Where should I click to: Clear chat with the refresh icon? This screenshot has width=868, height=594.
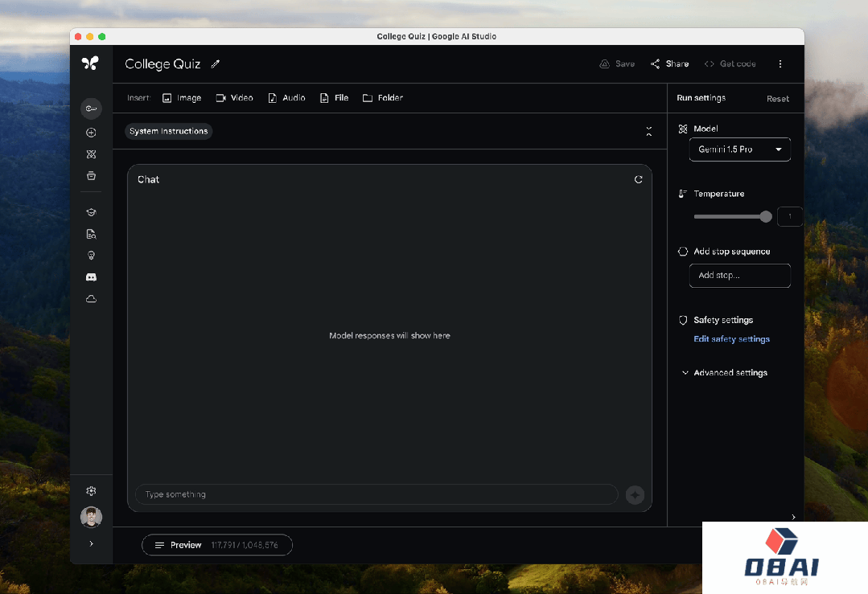(x=638, y=180)
